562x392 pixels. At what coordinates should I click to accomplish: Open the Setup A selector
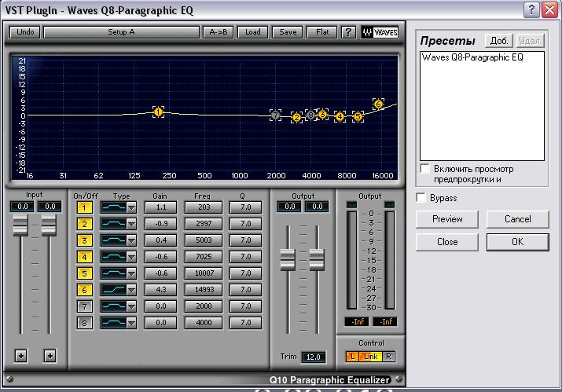[121, 32]
